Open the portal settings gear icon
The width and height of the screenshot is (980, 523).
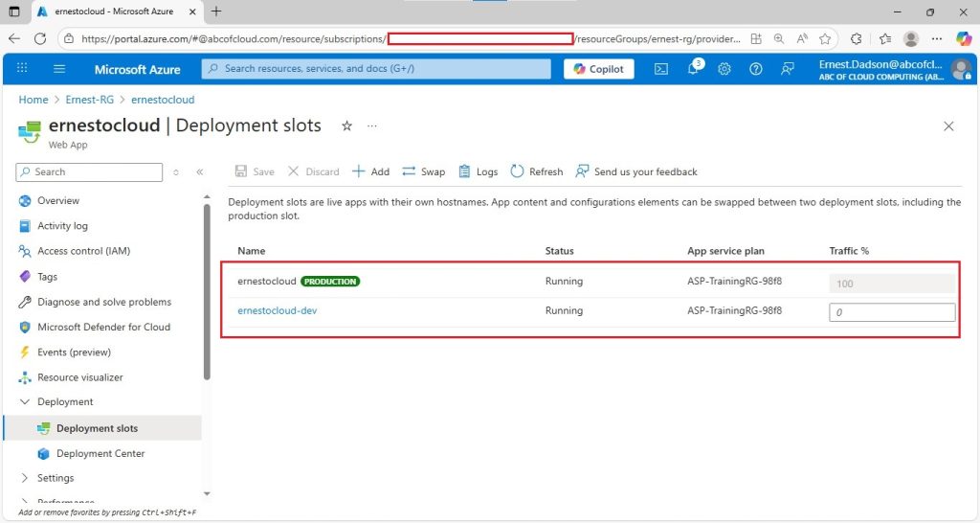[x=724, y=69]
